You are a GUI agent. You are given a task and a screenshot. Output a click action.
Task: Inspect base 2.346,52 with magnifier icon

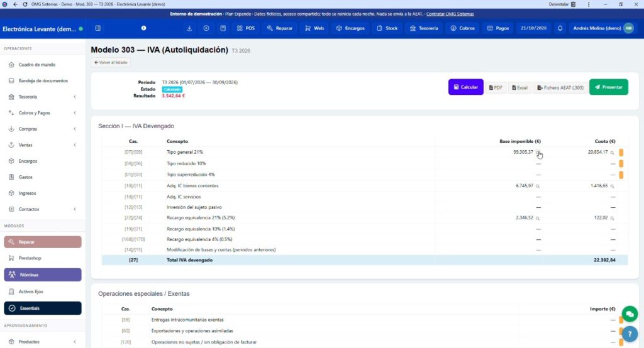click(538, 219)
